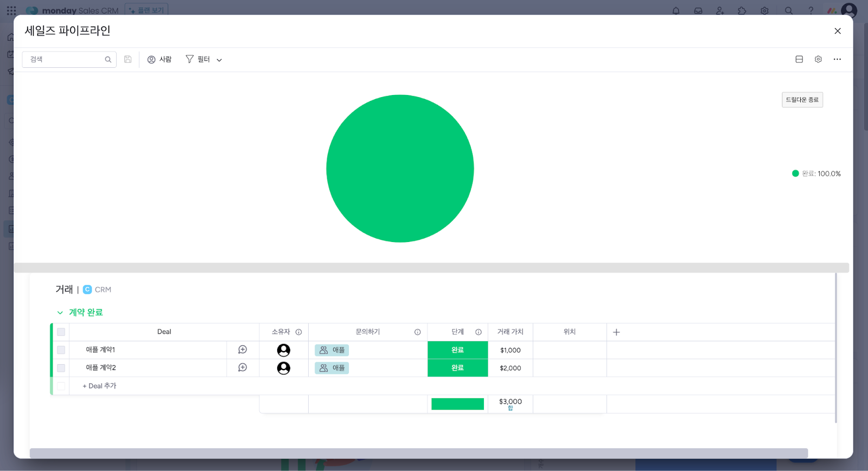Check the 애플 계약2 row checkbox

61,368
